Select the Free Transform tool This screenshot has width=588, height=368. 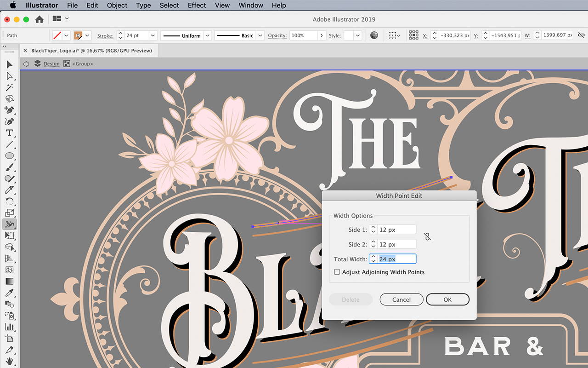pos(9,236)
